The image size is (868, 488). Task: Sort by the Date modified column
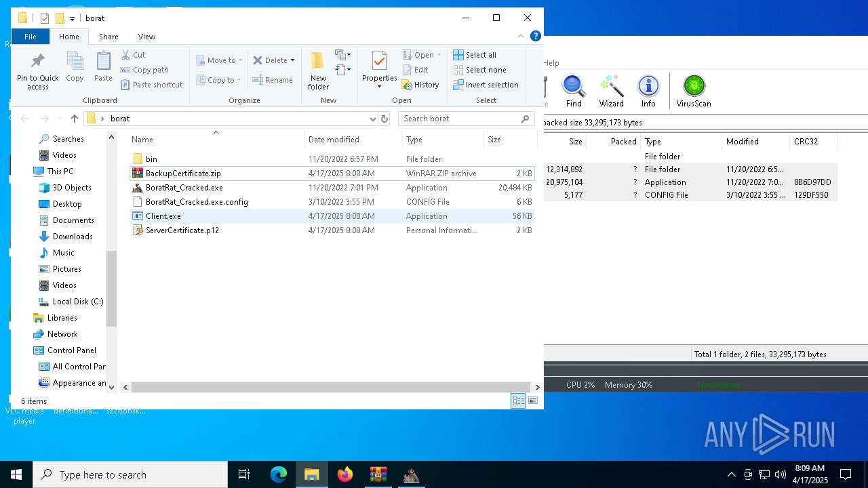point(353,140)
